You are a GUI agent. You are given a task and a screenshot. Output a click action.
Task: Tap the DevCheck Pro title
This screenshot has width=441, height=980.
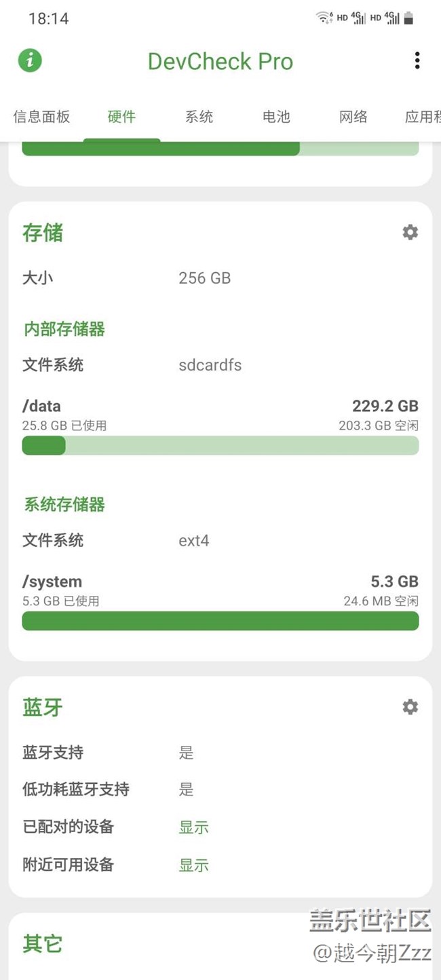pos(220,61)
